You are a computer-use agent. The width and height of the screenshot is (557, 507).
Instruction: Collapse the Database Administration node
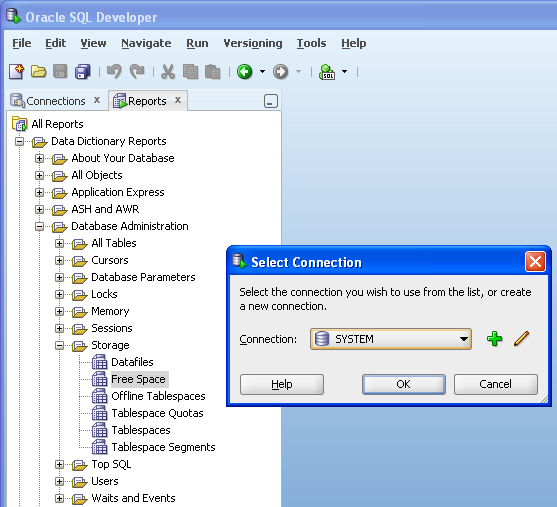click(x=39, y=226)
